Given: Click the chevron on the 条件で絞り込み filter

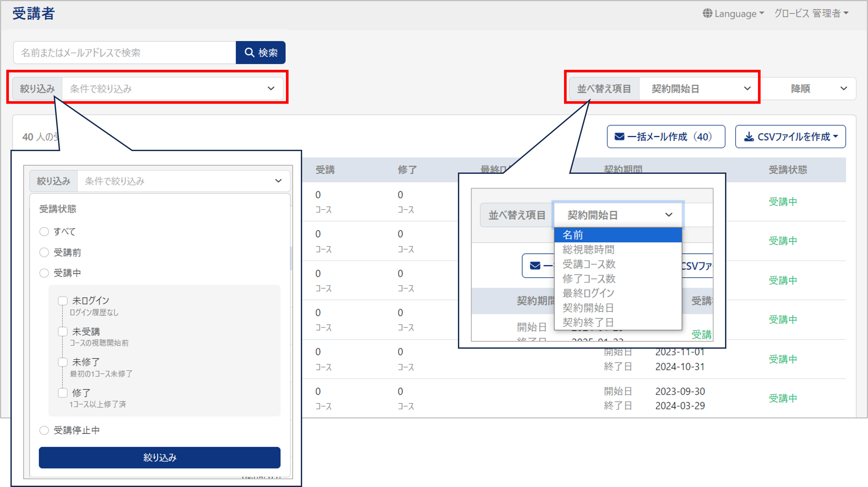Looking at the screenshot, I should coord(271,89).
